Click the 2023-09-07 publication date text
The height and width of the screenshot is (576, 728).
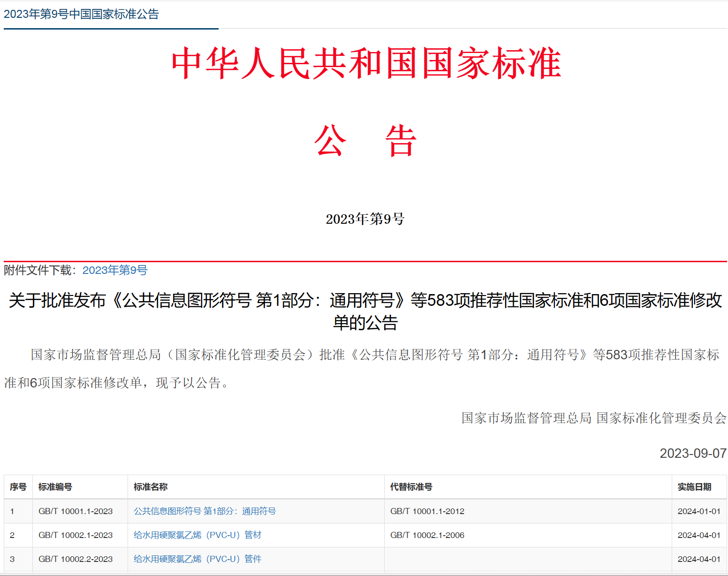point(693,453)
